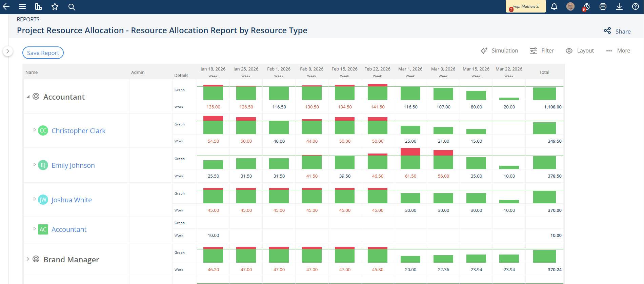Click Emily Johnson's Mar 1 overallocated bar
This screenshot has width=644, height=284.
click(410, 152)
